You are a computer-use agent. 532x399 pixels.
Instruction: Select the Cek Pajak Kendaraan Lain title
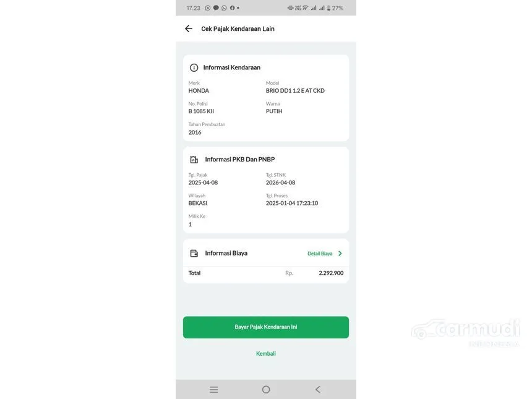click(238, 29)
